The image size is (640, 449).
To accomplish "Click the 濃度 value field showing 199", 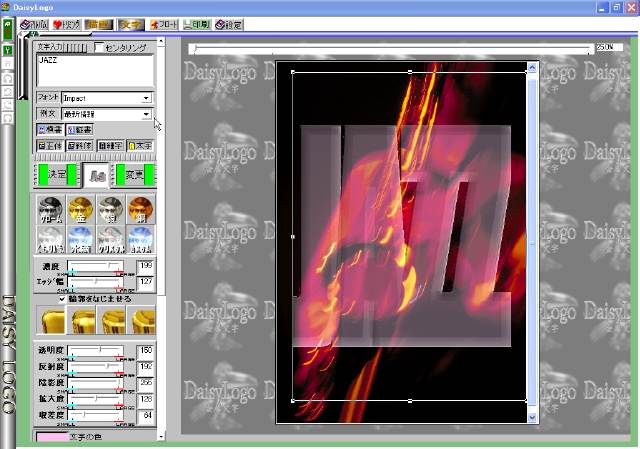I will (146, 267).
